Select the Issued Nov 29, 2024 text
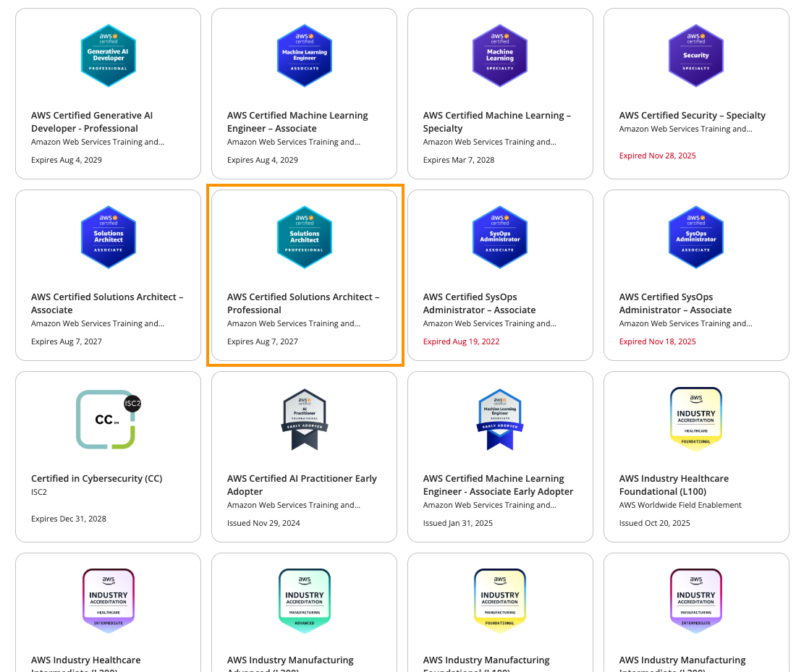Screen dimensions: 796x672 coord(263,523)
